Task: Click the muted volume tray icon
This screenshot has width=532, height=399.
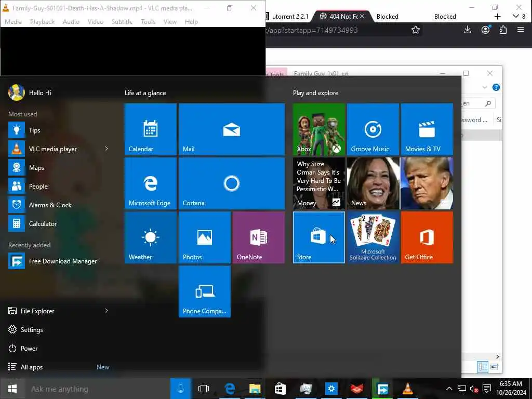Action: click(474, 389)
